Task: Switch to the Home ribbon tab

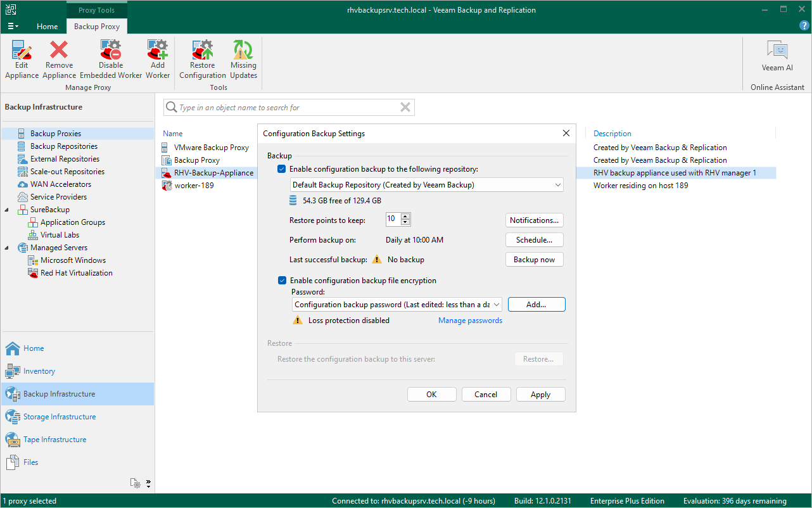Action: click(x=48, y=27)
